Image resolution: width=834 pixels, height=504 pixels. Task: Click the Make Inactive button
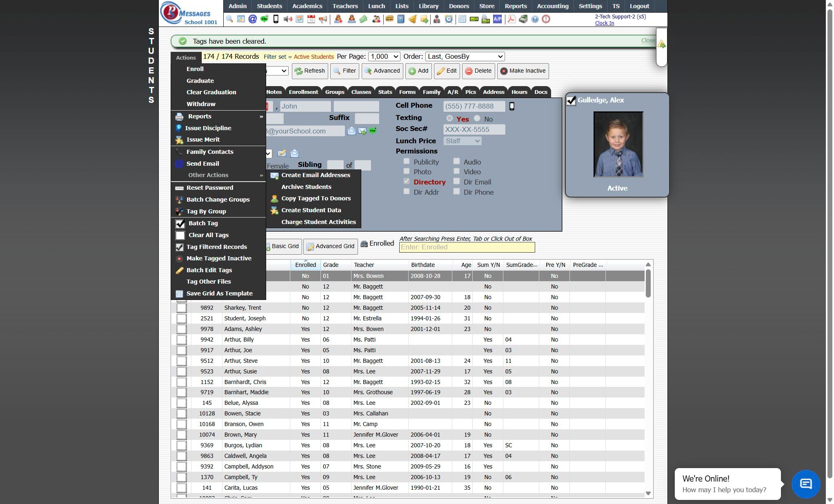(x=523, y=71)
